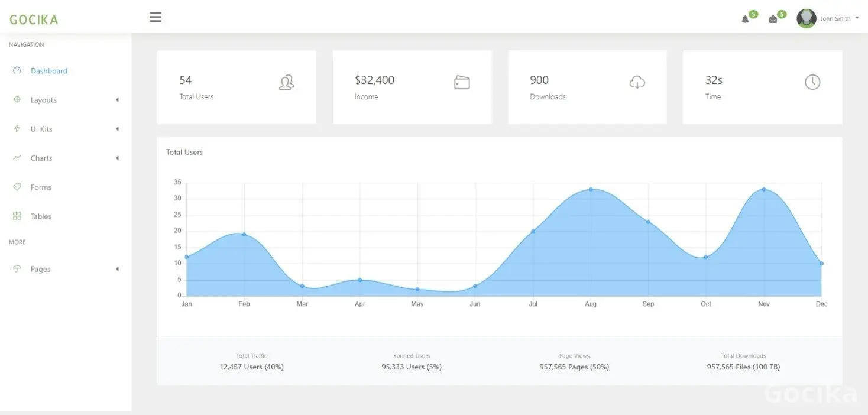868x415 pixels.
Task: Expand the UI Kits submenu arrow
Action: pos(117,129)
